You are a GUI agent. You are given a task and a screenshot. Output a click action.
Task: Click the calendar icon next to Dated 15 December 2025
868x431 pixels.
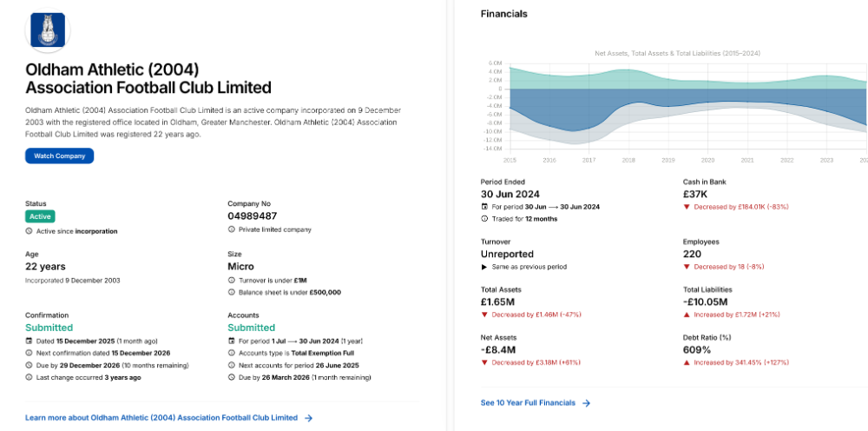pos(30,341)
